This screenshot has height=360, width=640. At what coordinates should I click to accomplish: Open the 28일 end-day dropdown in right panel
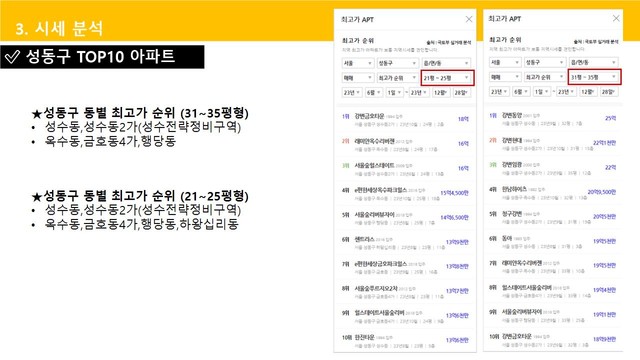pyautogui.click(x=609, y=92)
